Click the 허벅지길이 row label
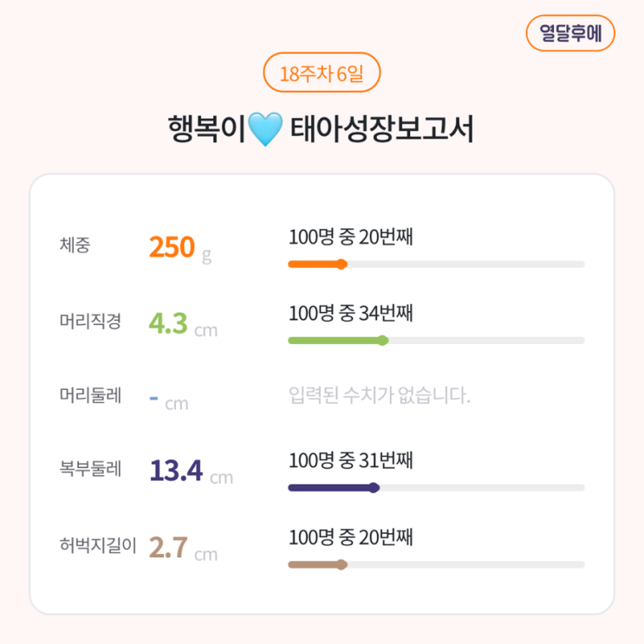The image size is (644, 644). click(x=98, y=546)
